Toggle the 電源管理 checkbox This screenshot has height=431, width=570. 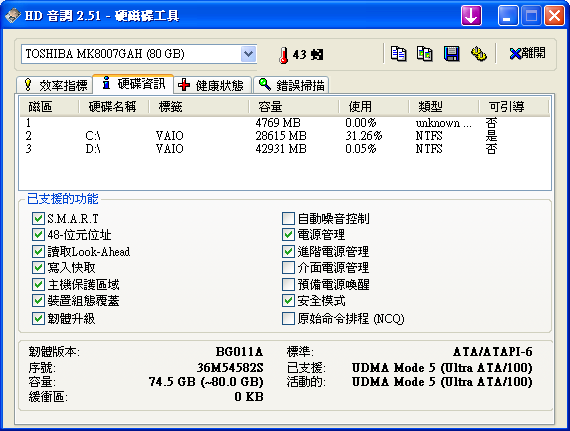tap(288, 235)
